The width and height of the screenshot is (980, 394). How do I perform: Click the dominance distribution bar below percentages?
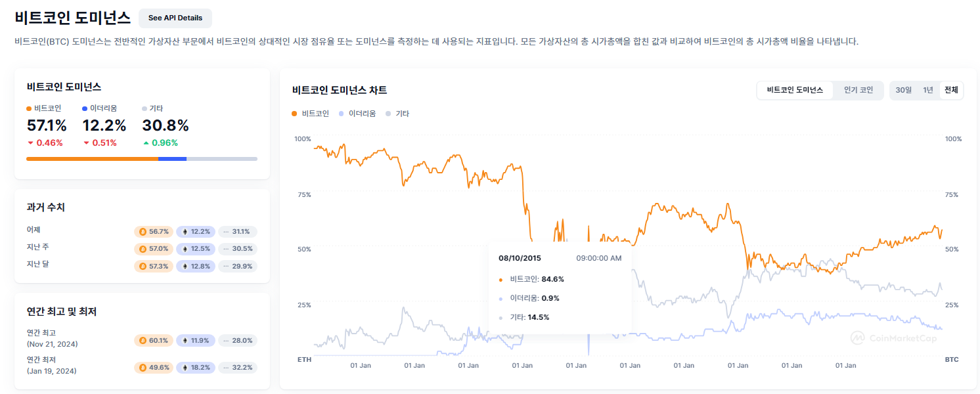click(141, 158)
